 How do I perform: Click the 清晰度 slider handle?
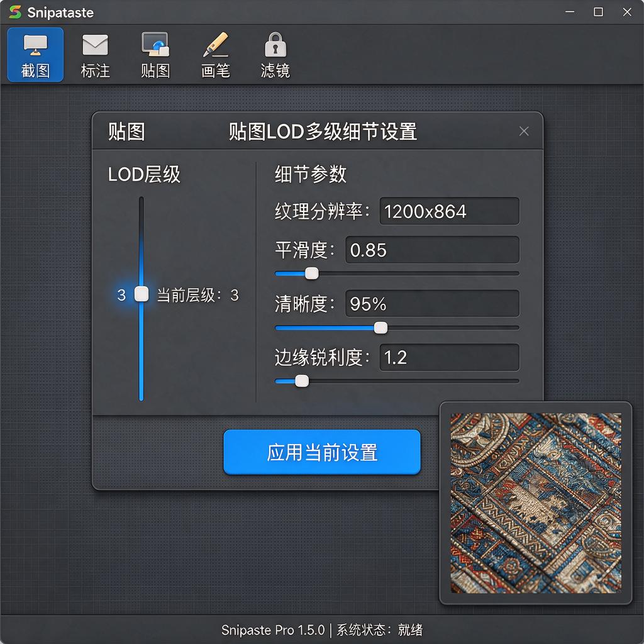pos(380,327)
